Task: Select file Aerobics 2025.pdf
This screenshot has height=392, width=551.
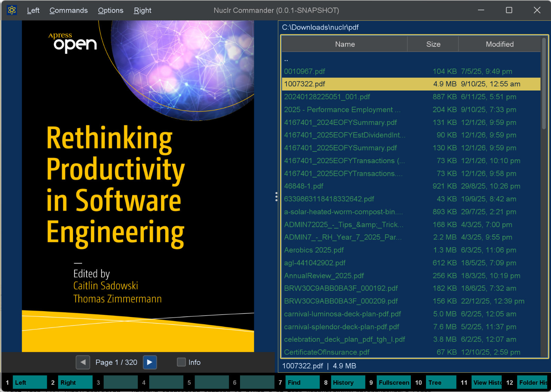Action: 411,250
